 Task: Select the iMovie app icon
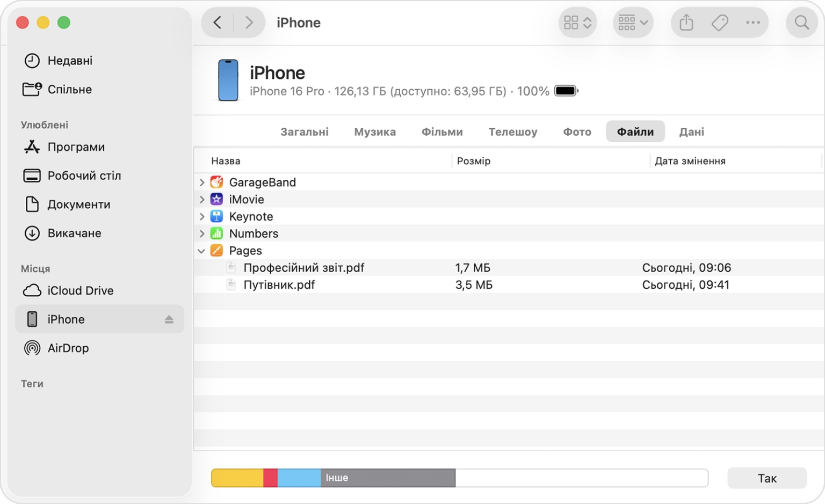coord(216,199)
